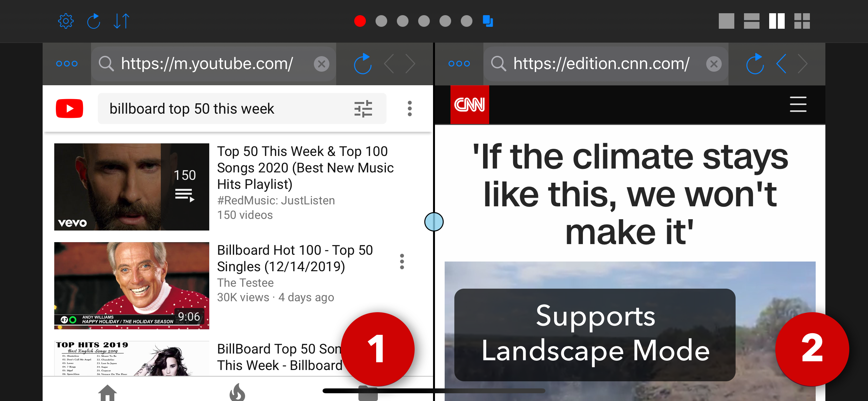Go to the YouTube Home tab
Image resolution: width=868 pixels, height=401 pixels.
108,393
